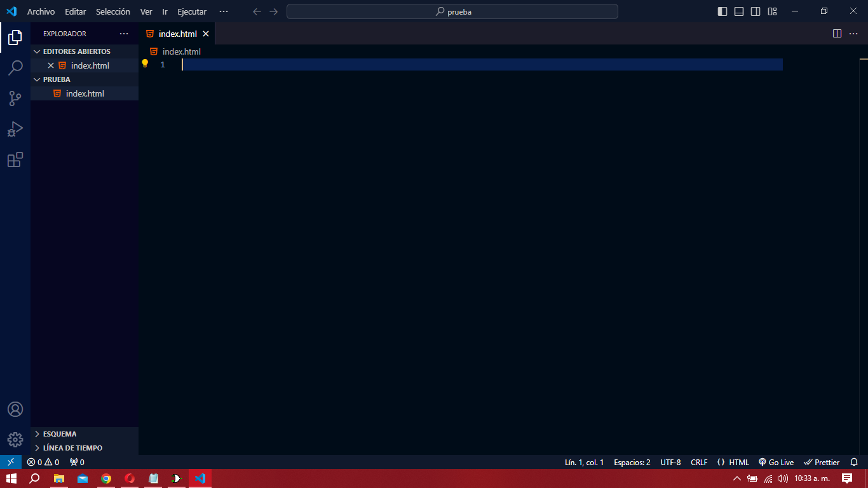Viewport: 868px width, 488px height.
Task: Open Opera from the taskbar
Action: click(130, 478)
